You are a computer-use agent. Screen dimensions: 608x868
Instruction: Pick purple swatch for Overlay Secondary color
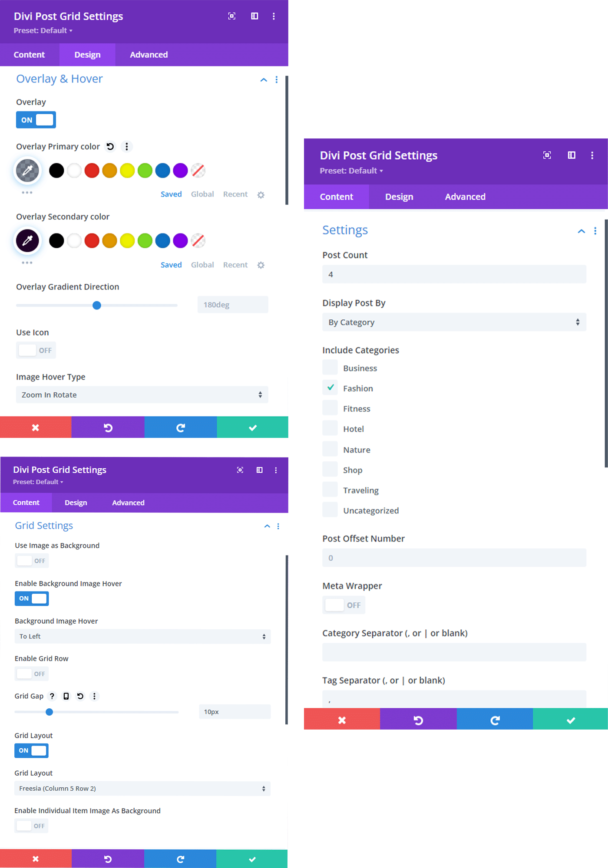[x=180, y=240]
